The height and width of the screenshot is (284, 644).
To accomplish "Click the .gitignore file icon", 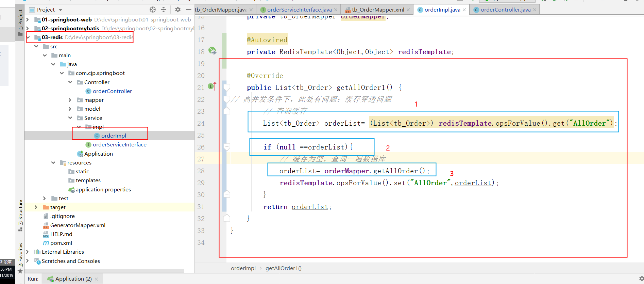I will tap(46, 216).
